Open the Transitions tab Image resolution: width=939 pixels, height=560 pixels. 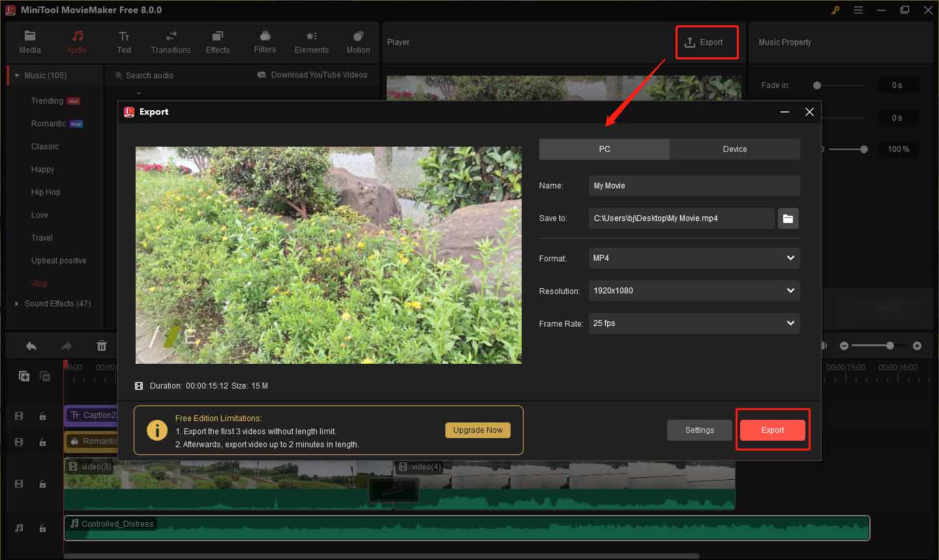point(171,42)
